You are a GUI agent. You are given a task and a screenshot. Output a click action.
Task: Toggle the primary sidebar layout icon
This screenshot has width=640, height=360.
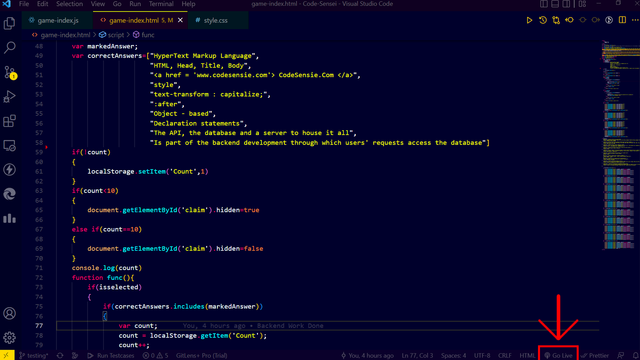coord(544,4)
